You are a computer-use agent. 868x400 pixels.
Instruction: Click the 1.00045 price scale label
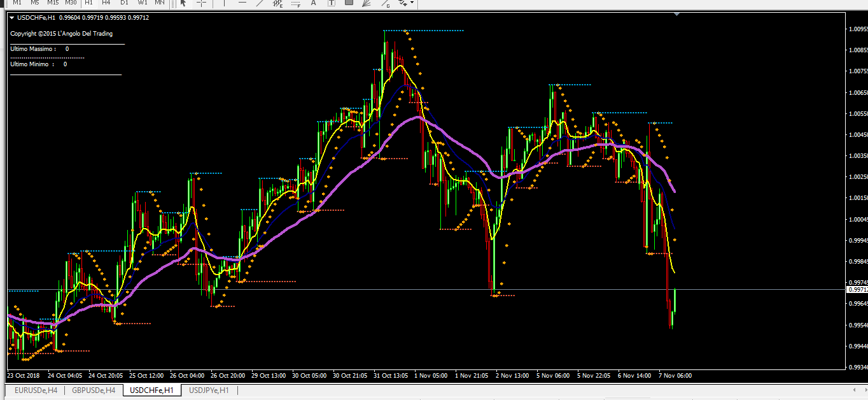tap(858, 220)
